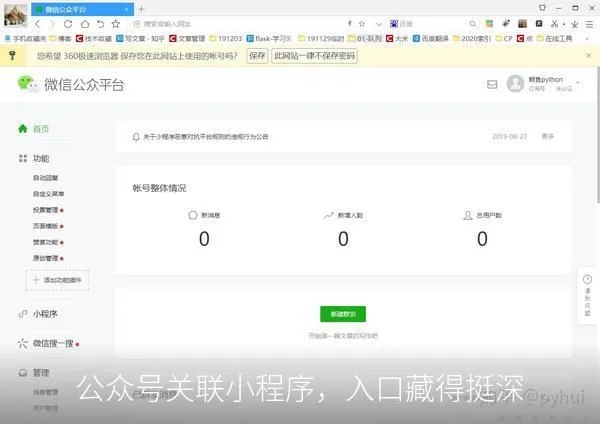
Task: Open the colorful grid extension icon
Action: (x=489, y=24)
